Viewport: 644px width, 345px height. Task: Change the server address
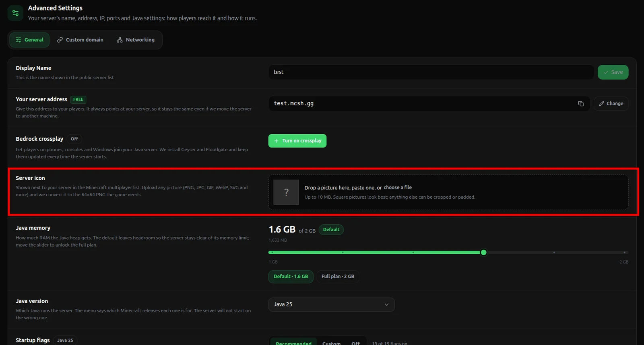[611, 104]
